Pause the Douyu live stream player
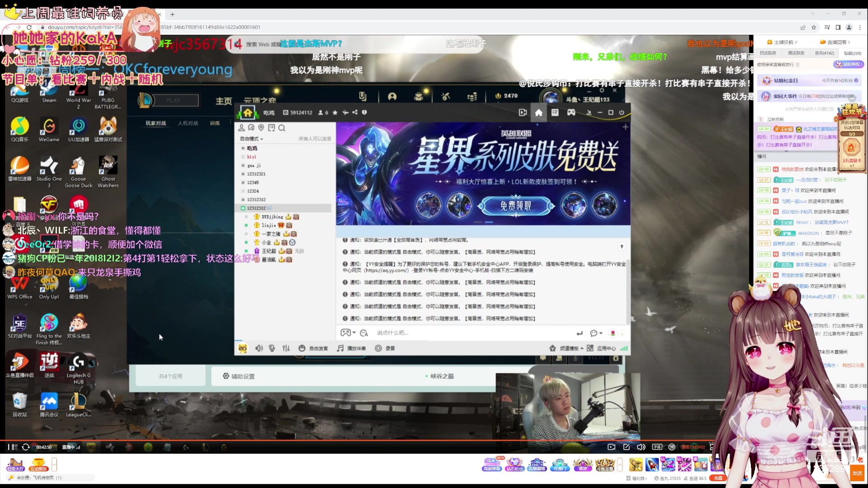Image resolution: width=868 pixels, height=488 pixels. [10, 447]
